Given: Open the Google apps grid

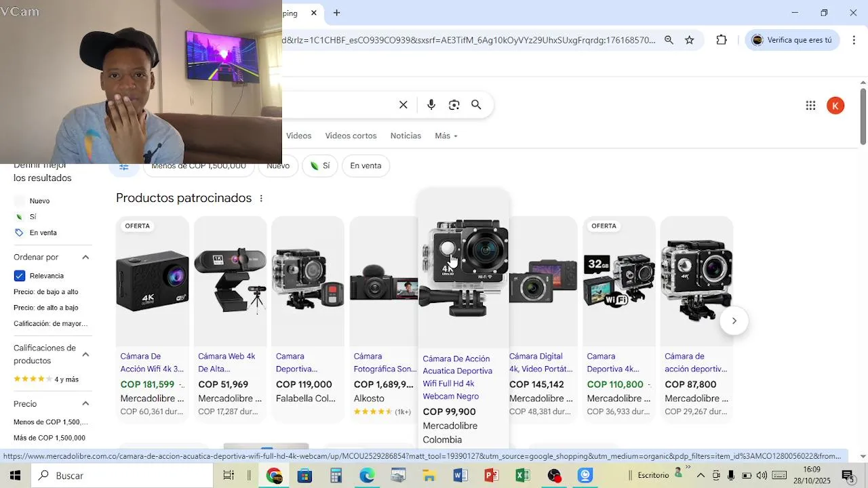Looking at the screenshot, I should pos(810,105).
